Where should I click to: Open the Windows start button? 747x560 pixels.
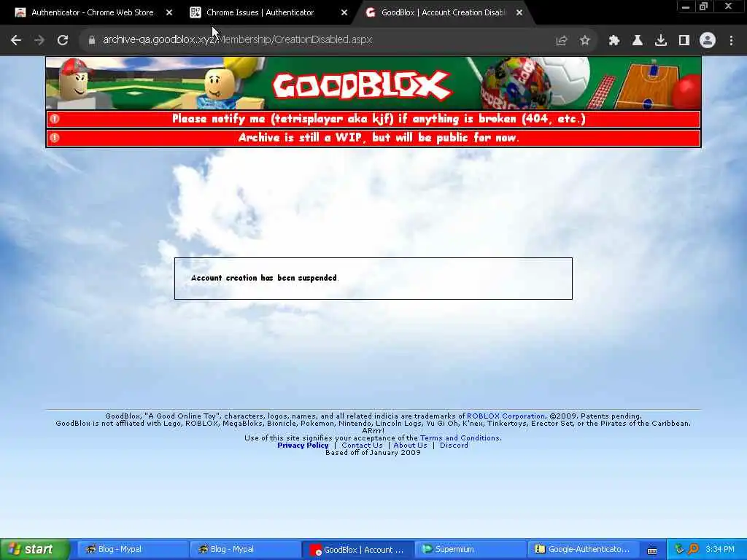click(34, 550)
